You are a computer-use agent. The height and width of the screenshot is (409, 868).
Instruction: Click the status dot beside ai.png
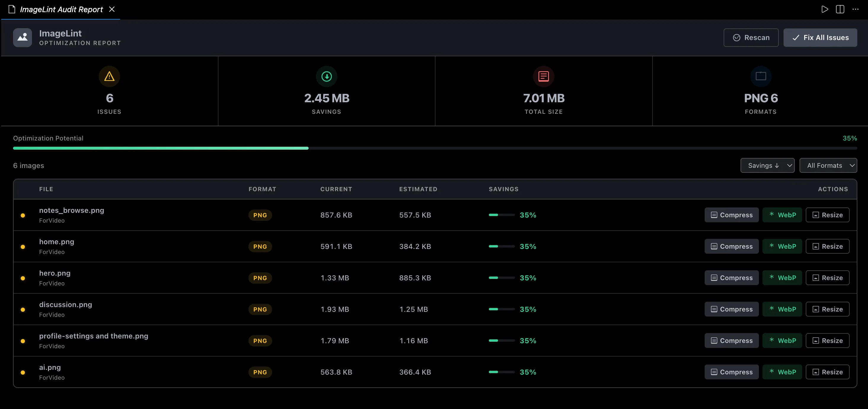click(x=23, y=373)
